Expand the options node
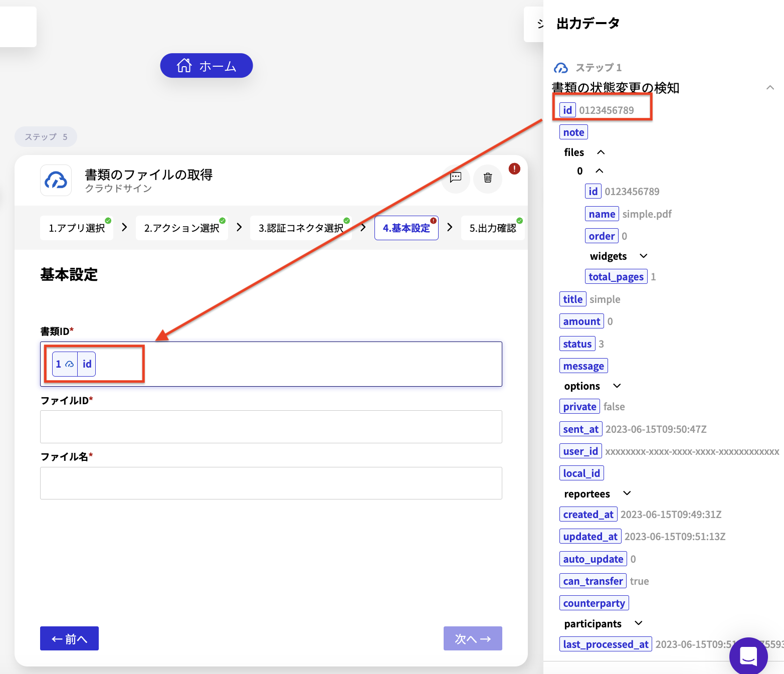Image resolution: width=784 pixels, height=674 pixels. tap(617, 386)
